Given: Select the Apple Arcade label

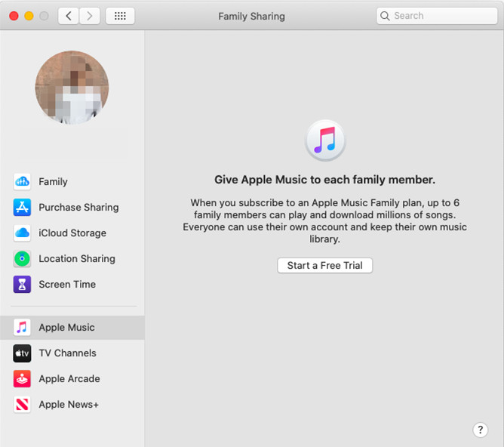Looking at the screenshot, I should (69, 379).
